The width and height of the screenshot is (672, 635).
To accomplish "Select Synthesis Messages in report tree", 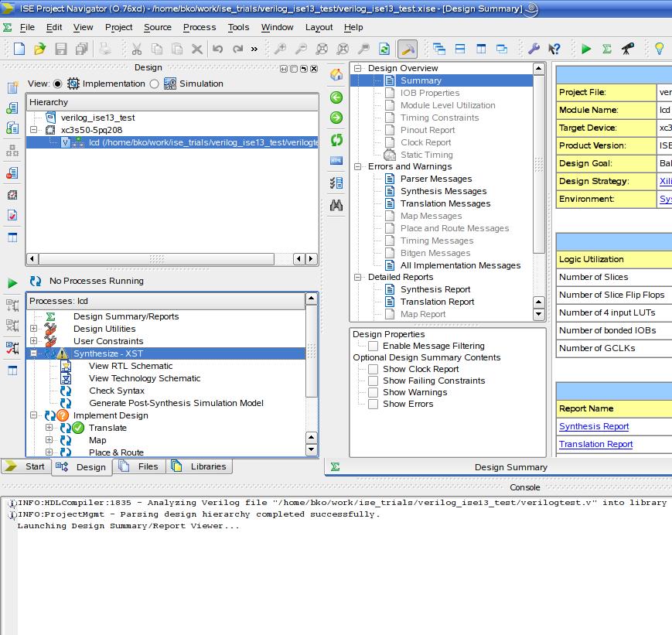I will (443, 191).
